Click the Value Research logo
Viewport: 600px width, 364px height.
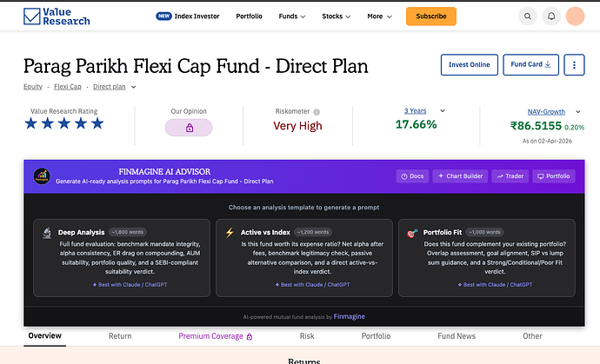[x=57, y=17]
